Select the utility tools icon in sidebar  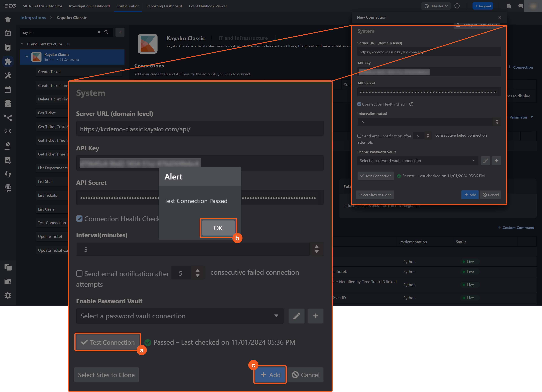coord(8,75)
